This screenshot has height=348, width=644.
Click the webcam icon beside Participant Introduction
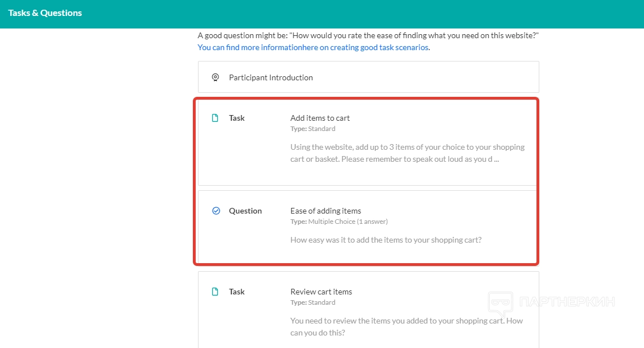click(215, 77)
